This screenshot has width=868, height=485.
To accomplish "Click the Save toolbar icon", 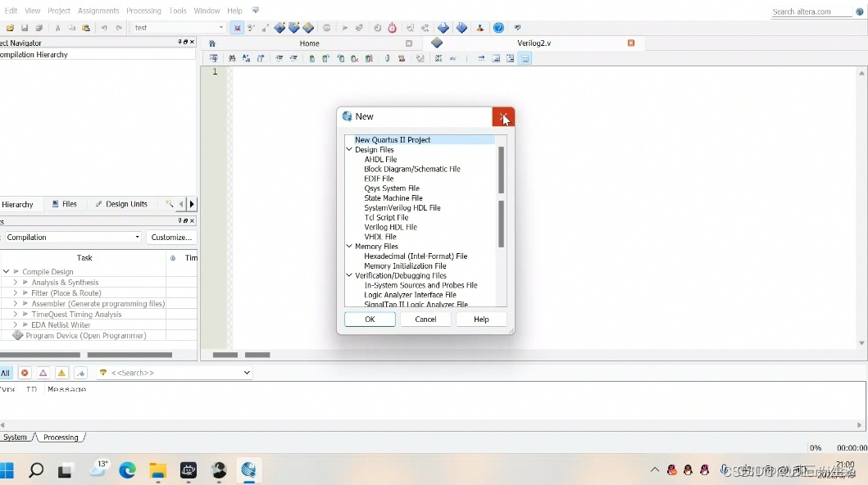I will pyautogui.click(x=25, y=28).
